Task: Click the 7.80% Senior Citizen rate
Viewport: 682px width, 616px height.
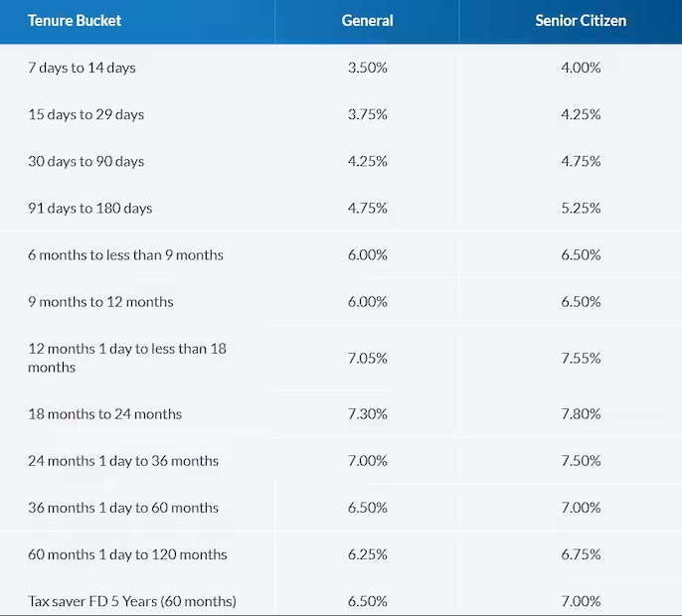Action: coord(581,414)
